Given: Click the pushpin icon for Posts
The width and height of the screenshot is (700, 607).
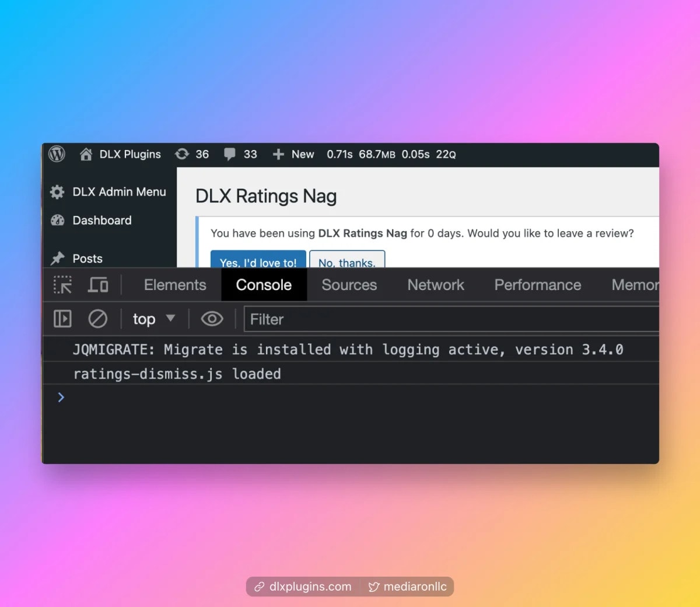Looking at the screenshot, I should click(x=57, y=259).
